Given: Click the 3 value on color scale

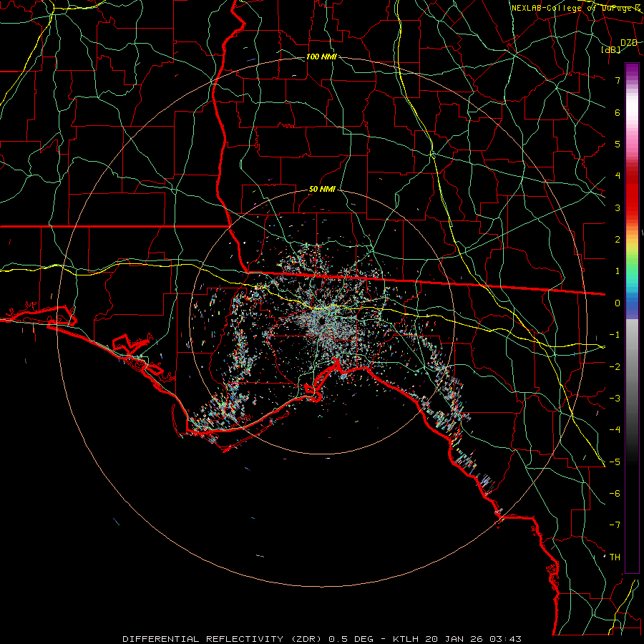Looking at the screenshot, I should pyautogui.click(x=618, y=208).
